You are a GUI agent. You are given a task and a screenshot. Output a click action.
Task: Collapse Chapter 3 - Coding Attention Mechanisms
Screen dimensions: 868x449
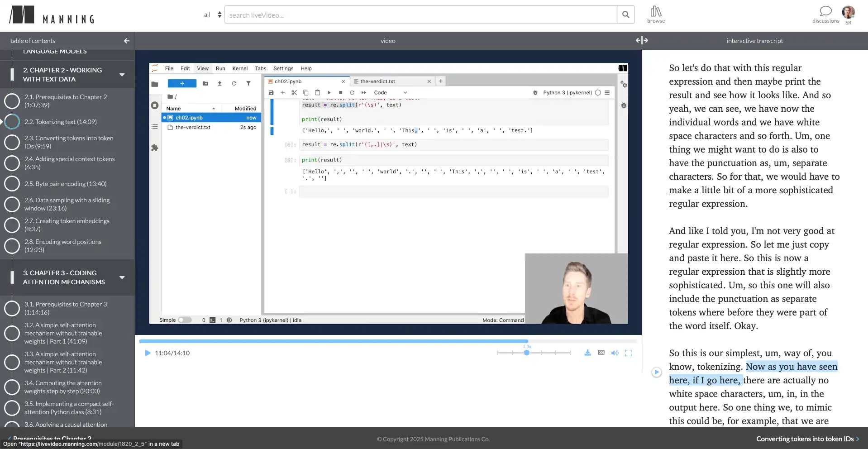(122, 277)
